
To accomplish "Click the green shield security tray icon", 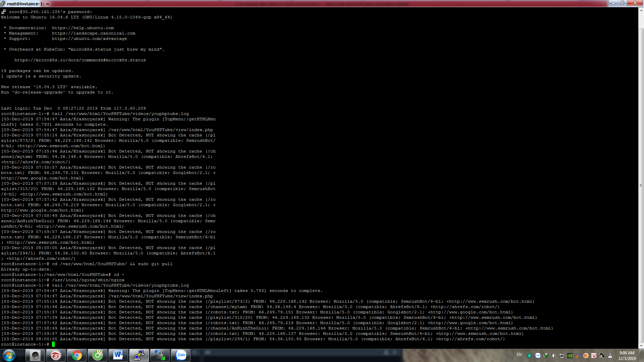I will 530,356.
